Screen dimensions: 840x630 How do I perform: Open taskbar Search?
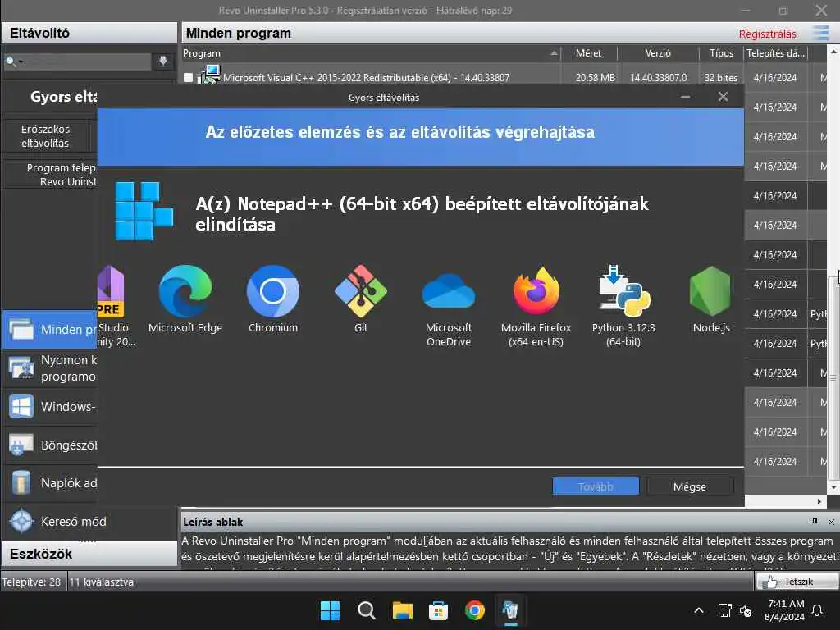(367, 610)
